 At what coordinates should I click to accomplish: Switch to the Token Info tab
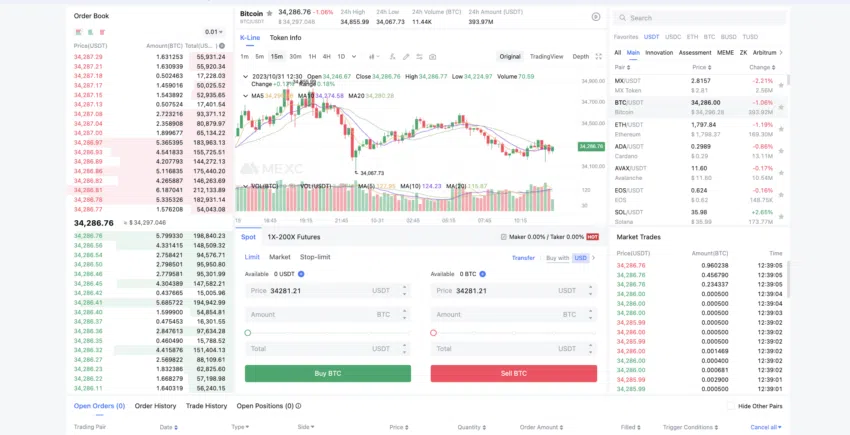(x=286, y=37)
